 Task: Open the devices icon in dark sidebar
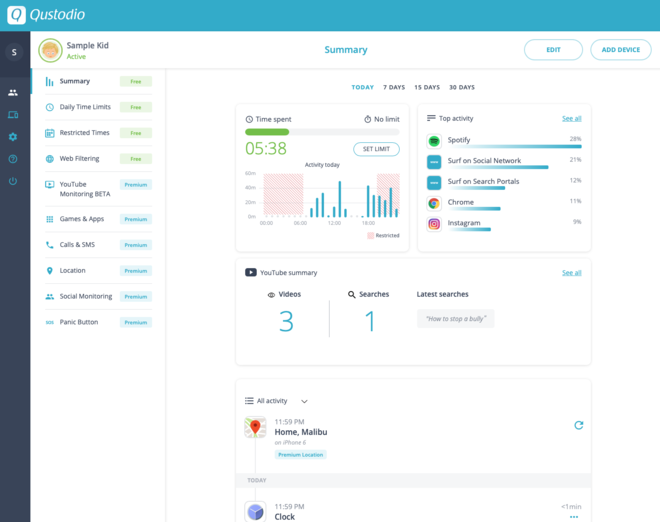(13, 115)
